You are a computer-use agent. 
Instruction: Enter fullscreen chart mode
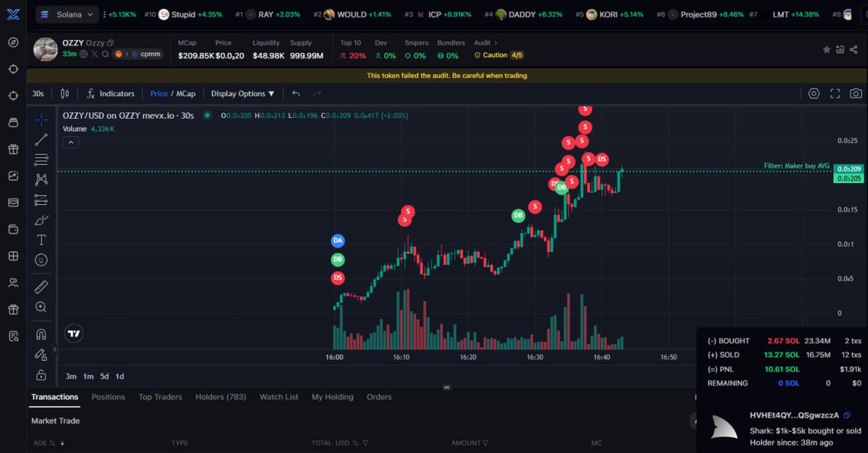tap(835, 93)
